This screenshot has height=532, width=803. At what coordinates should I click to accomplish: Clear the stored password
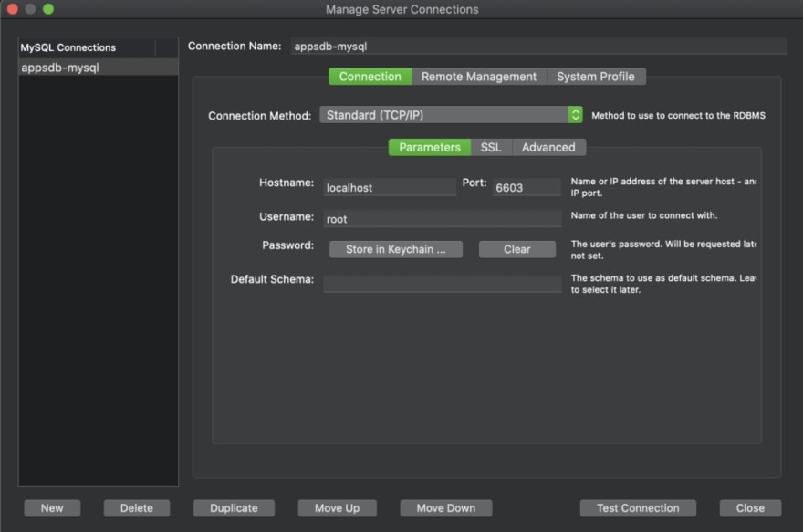516,249
